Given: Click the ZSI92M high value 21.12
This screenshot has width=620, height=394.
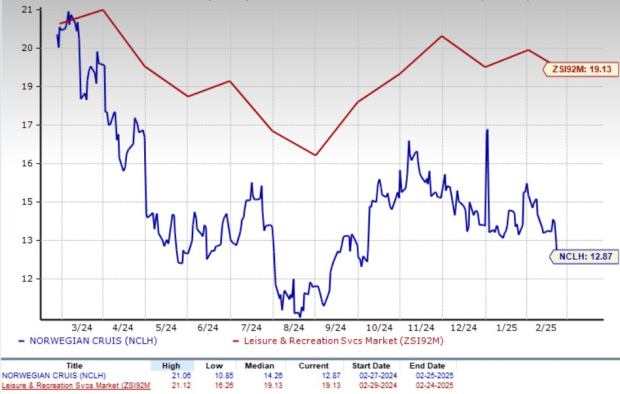Looking at the screenshot, I should (180, 385).
